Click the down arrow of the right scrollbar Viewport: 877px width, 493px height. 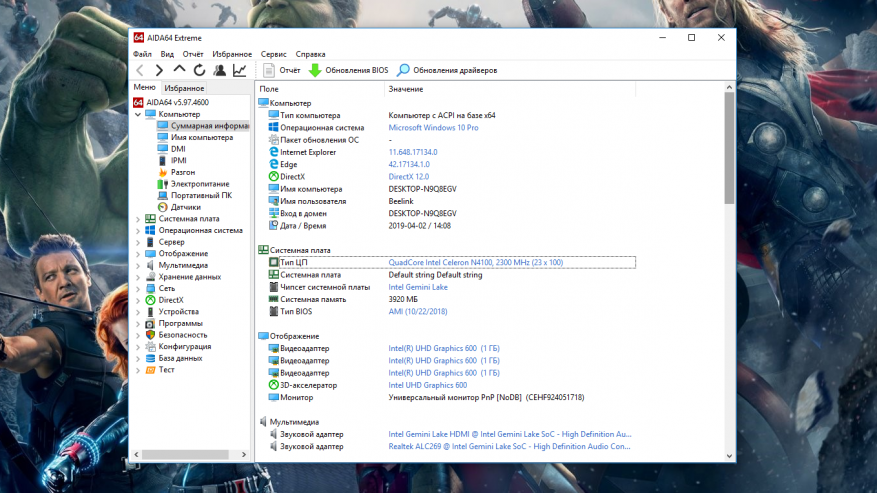click(729, 456)
